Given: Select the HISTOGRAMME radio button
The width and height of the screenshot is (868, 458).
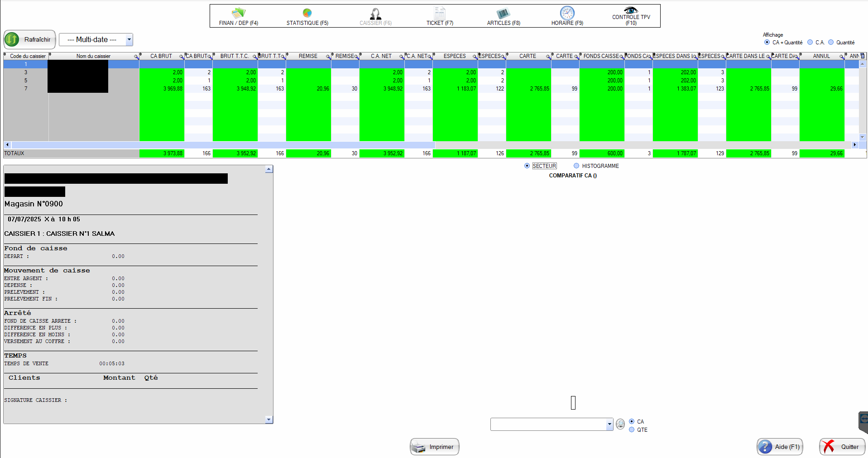Looking at the screenshot, I should pos(576,166).
